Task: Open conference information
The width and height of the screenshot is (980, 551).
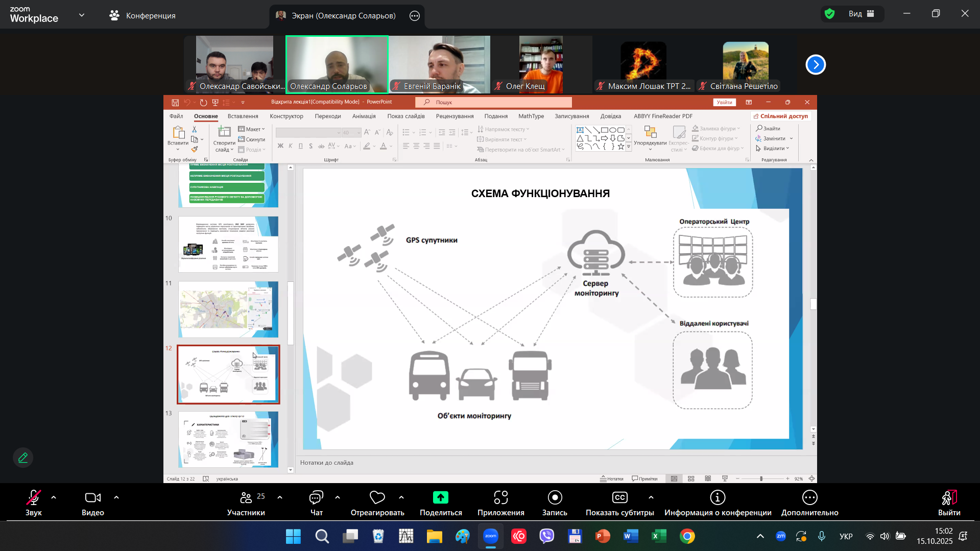Action: [718, 503]
